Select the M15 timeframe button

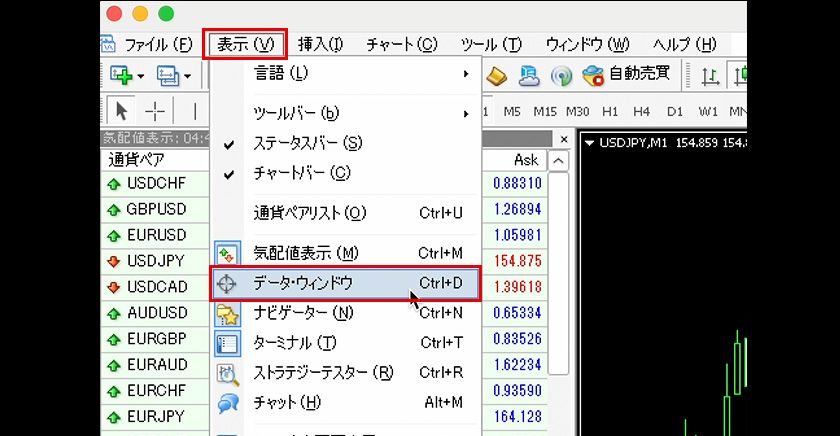point(545,111)
